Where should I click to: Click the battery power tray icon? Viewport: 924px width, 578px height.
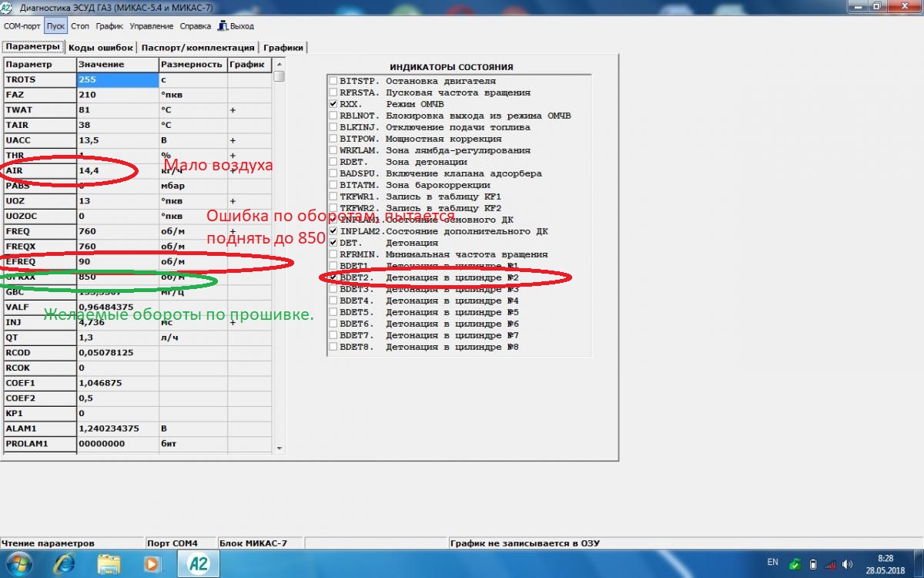point(814,564)
